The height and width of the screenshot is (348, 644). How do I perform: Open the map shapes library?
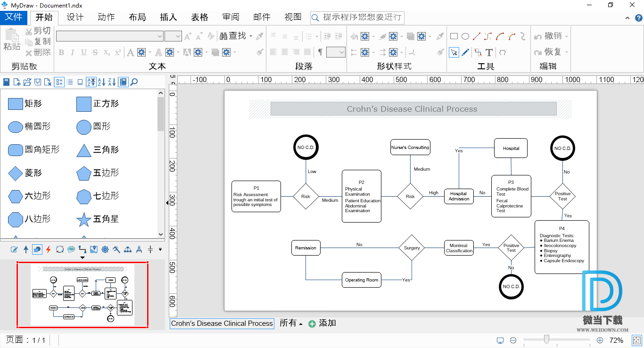coord(94,249)
